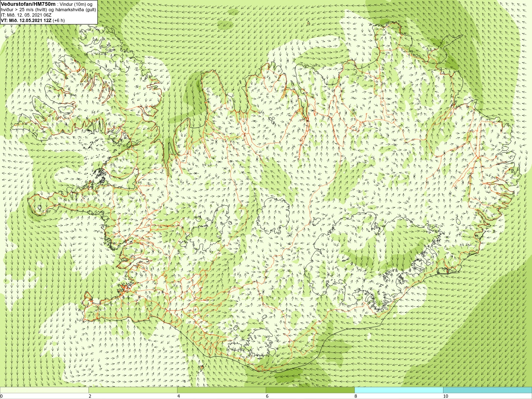Click the 'IT: Mið. 12. 05. 2021 06Z' line
Viewport: 532px width, 399px height.
pos(26,15)
